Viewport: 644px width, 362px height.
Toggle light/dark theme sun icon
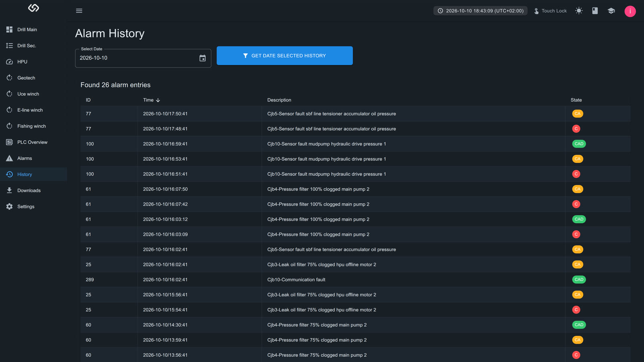(x=579, y=11)
